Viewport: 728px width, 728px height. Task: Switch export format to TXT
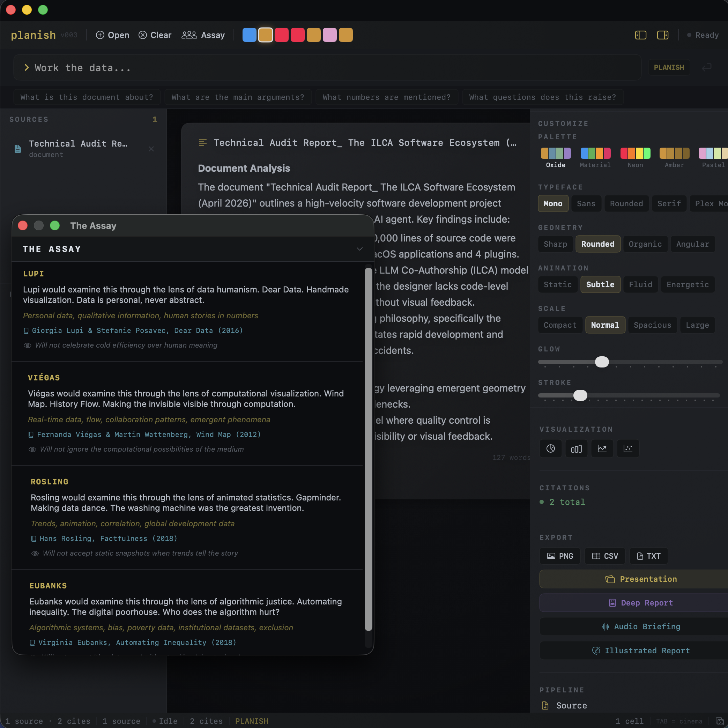[x=648, y=556]
